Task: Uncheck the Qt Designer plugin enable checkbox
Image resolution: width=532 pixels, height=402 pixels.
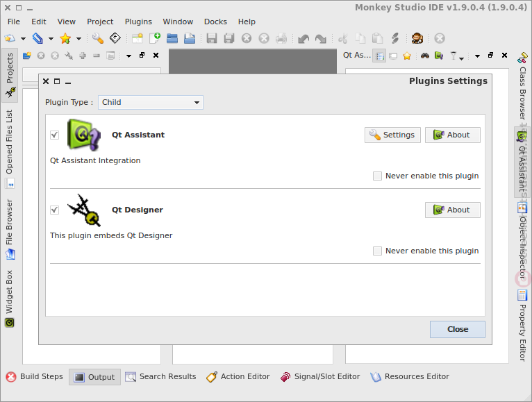Action: point(55,210)
